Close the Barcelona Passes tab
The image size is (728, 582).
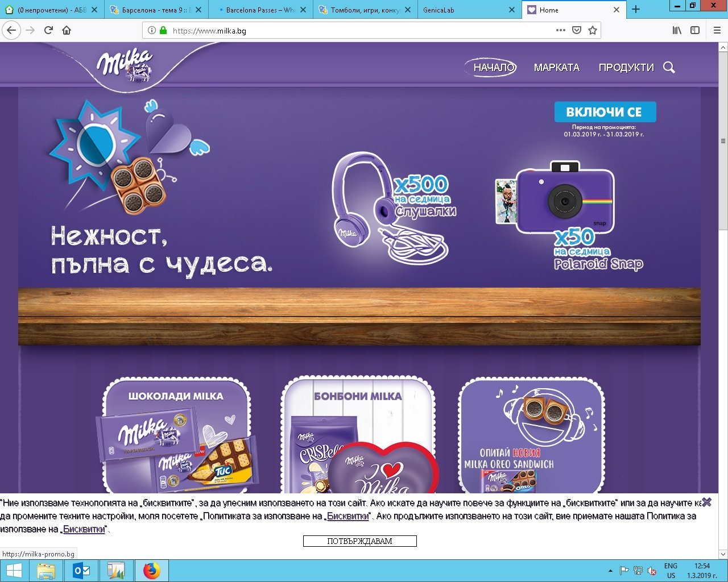(x=303, y=10)
